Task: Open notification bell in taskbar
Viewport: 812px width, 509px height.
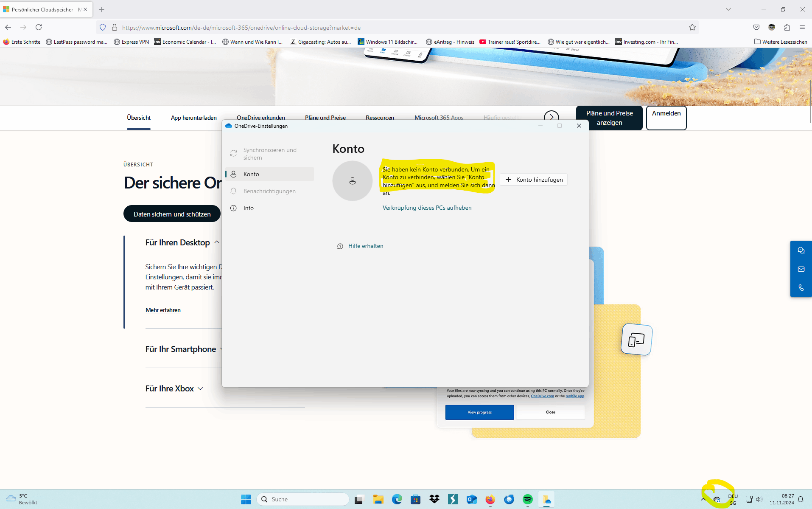Action: [x=801, y=499]
